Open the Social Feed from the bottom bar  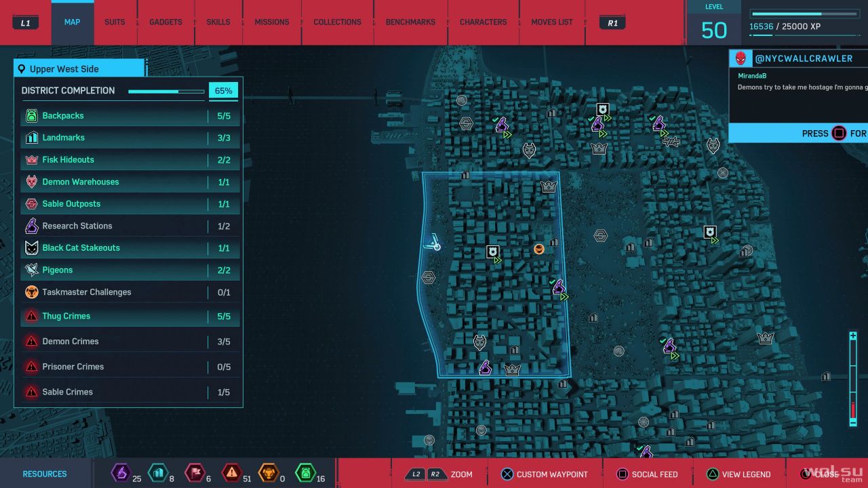(646, 474)
